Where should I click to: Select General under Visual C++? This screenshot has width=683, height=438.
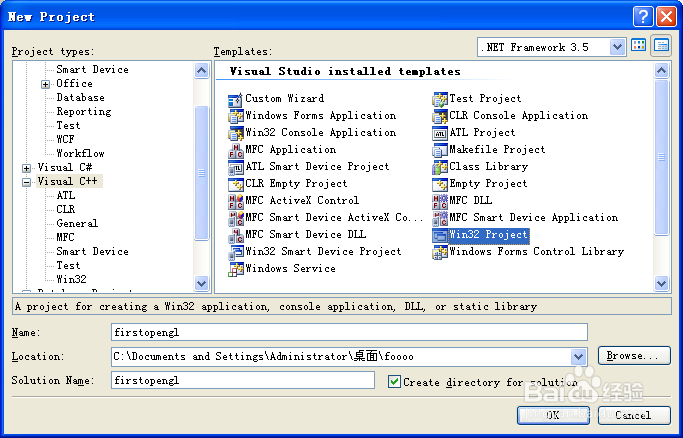[x=77, y=223]
